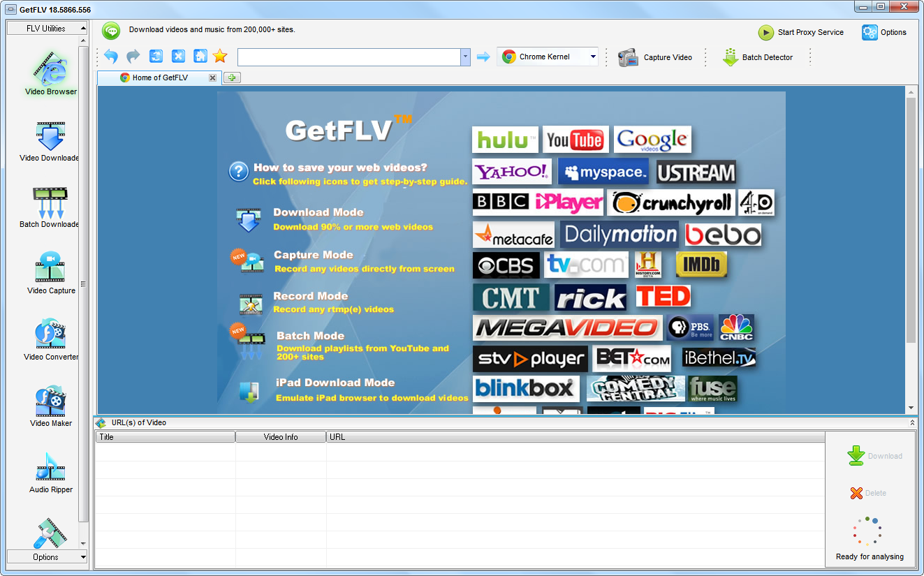Collapse the URL(s) of Video panel
Viewport: 924px width, 576px height.
coord(912,423)
